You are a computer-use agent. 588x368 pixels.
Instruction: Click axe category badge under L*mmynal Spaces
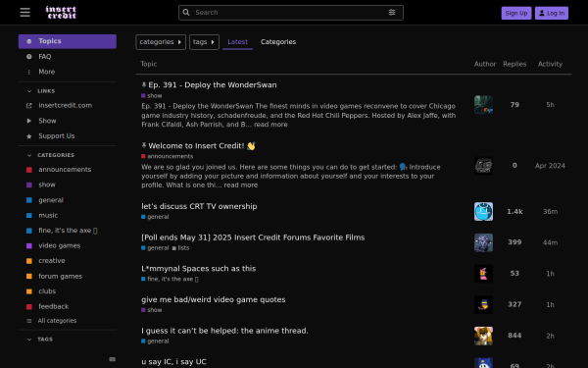click(x=170, y=279)
